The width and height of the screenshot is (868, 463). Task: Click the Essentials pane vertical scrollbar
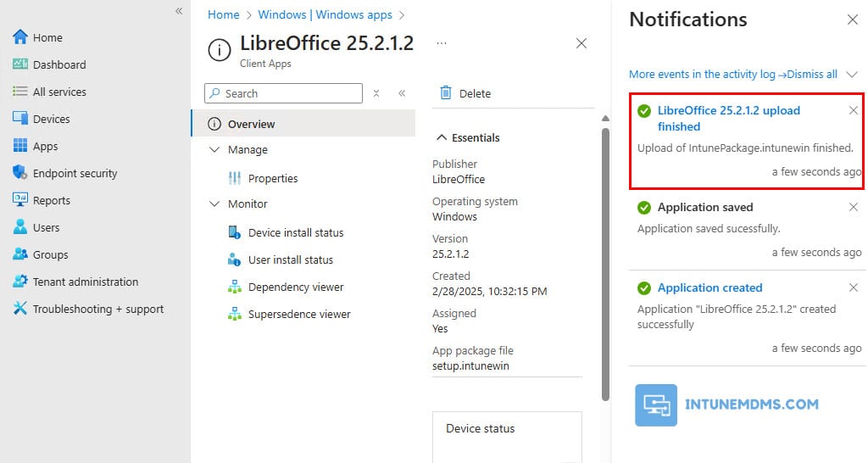(605, 265)
